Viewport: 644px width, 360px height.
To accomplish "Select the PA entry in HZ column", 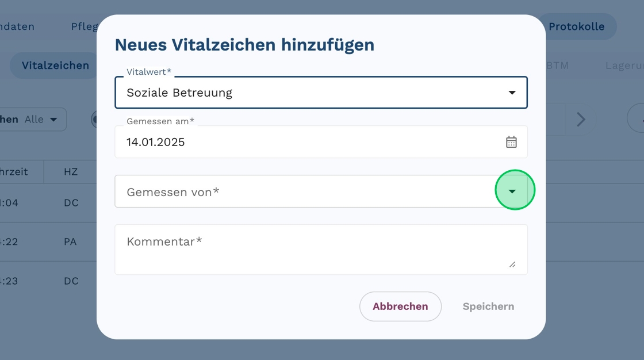I will point(70,242).
